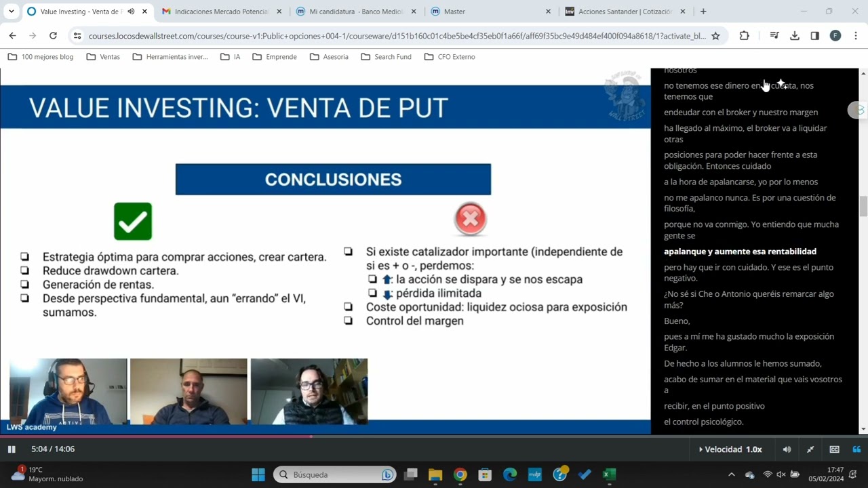Image resolution: width=868 pixels, height=488 pixels.
Task: Open Microsoft Store from the taskbar
Action: click(485, 474)
